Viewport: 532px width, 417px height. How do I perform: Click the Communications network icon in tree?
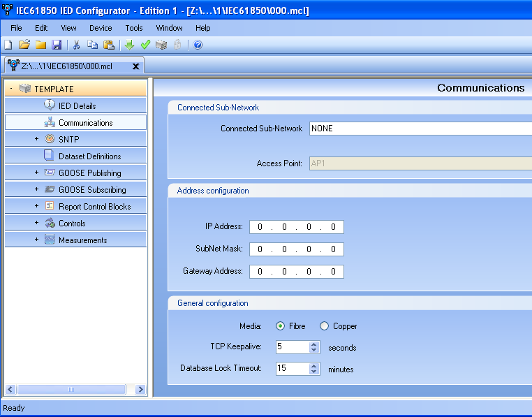pyautogui.click(x=50, y=122)
